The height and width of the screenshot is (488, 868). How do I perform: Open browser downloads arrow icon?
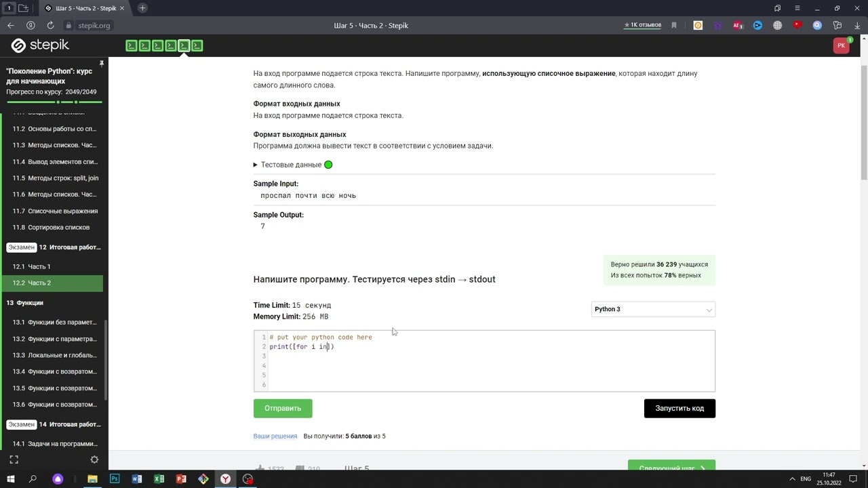[857, 25]
